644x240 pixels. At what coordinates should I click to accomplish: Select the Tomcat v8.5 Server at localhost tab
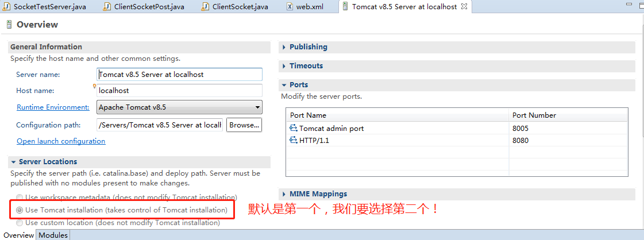pos(404,6)
